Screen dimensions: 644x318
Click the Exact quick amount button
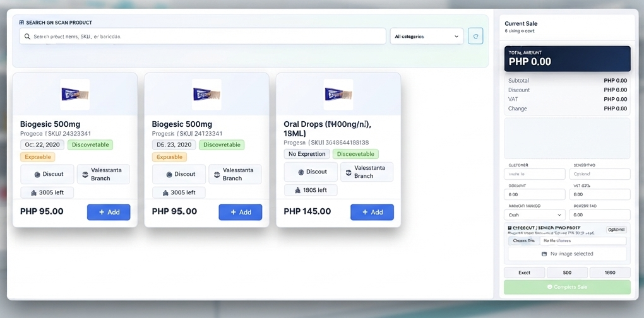tap(525, 273)
